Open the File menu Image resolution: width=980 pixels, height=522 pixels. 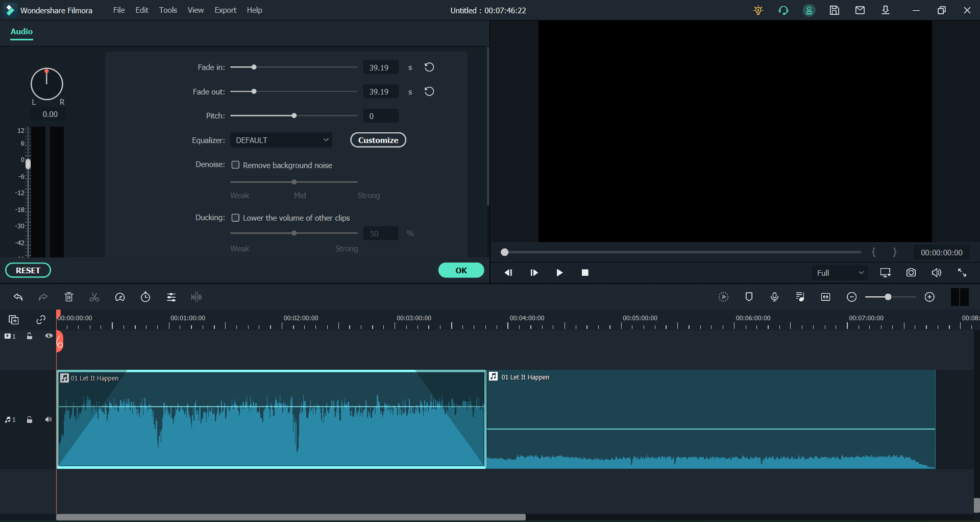point(119,10)
